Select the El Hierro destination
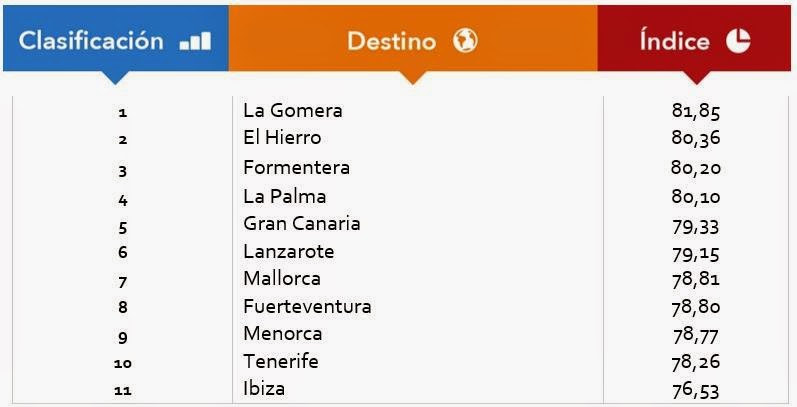Viewport: 797px width, 407px height. click(282, 138)
